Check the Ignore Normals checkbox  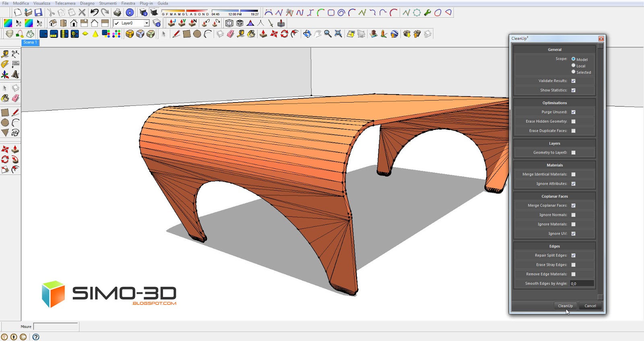(x=573, y=215)
